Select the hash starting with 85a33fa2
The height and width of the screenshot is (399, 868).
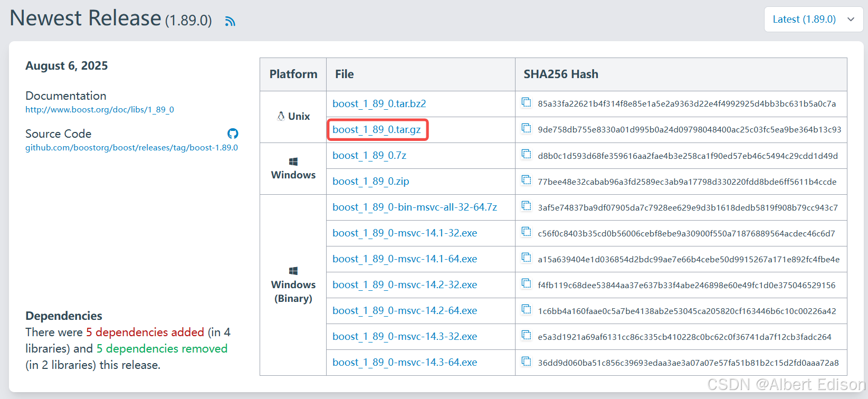point(687,104)
